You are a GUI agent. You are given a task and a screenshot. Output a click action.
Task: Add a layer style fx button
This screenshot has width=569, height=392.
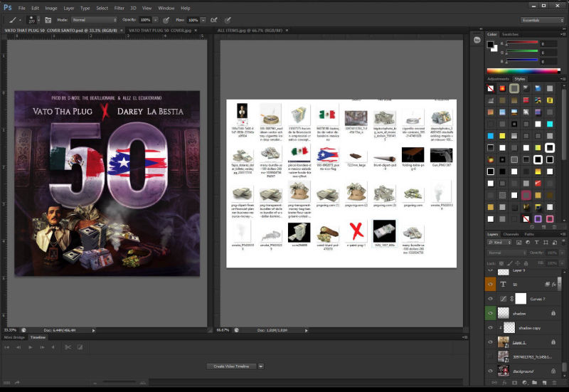(504, 382)
